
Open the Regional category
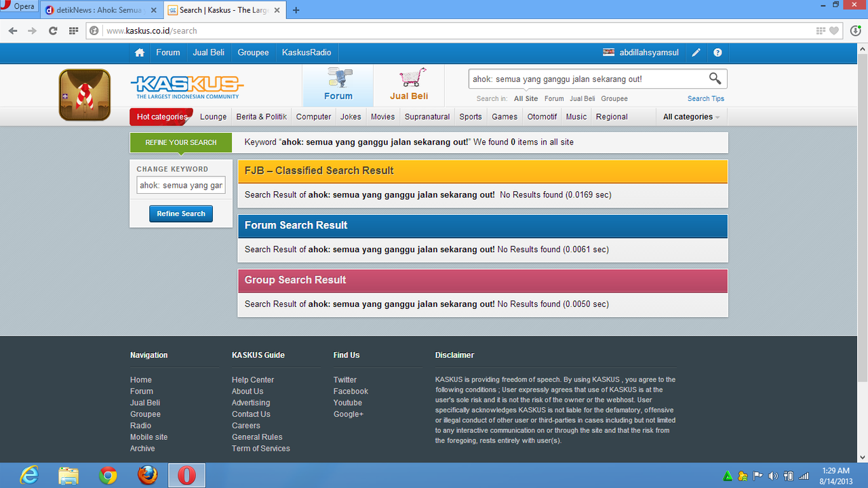click(x=612, y=117)
